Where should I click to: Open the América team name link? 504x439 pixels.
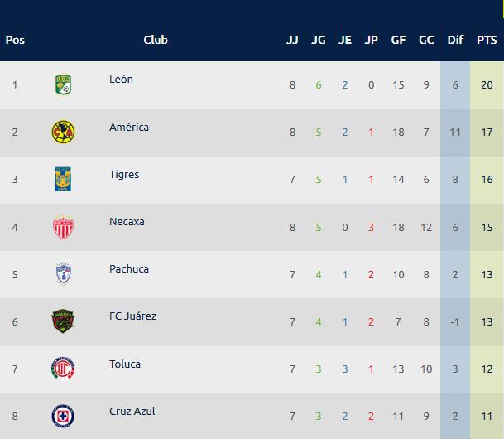[x=129, y=128]
